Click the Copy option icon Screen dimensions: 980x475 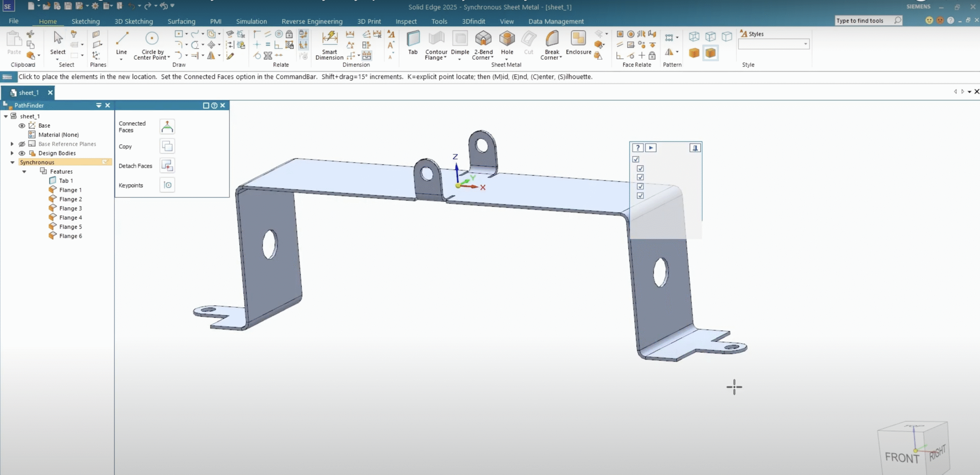167,146
